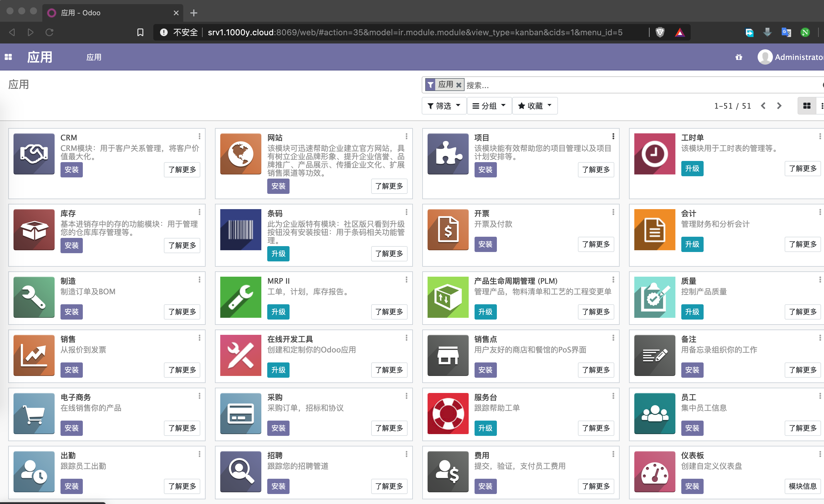Bookmark this page in browser
824x504 pixels.
(140, 32)
